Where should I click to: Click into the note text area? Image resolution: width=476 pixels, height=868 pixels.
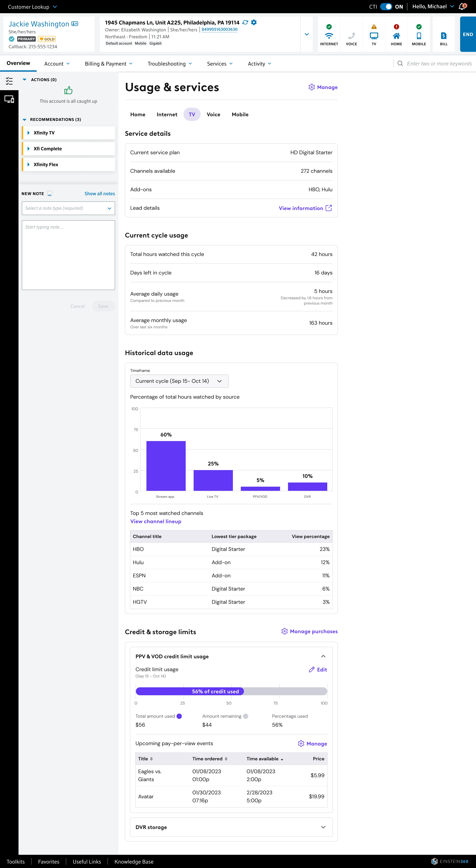(x=68, y=255)
